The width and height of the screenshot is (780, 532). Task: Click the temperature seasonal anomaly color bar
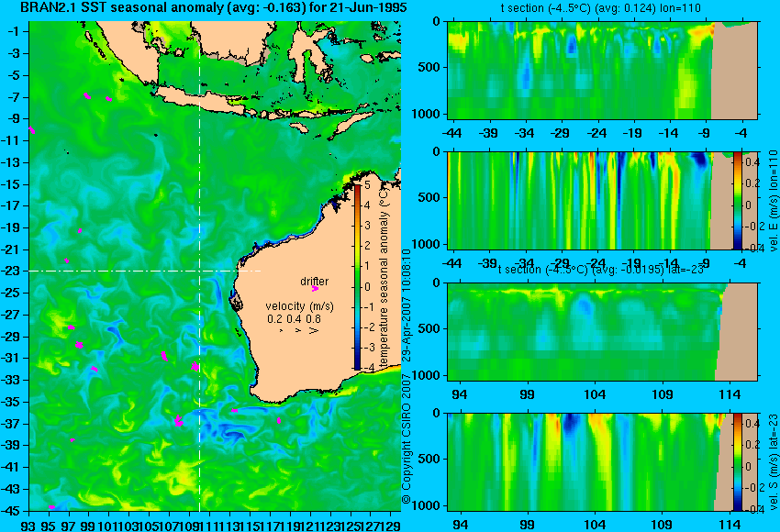(357, 277)
